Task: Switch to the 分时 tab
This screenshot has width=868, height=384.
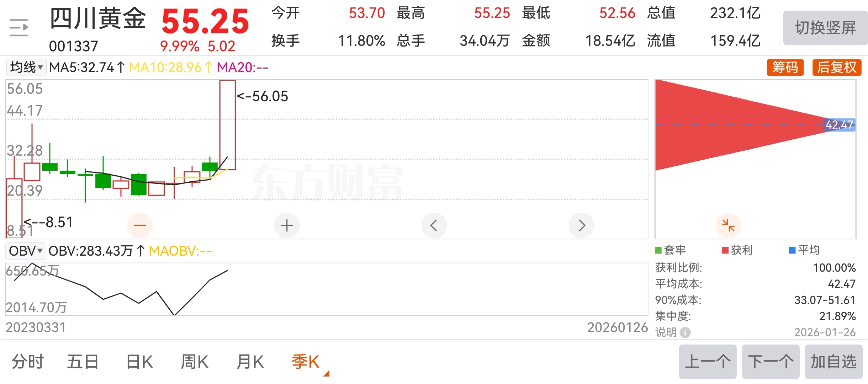Action: click(27, 362)
